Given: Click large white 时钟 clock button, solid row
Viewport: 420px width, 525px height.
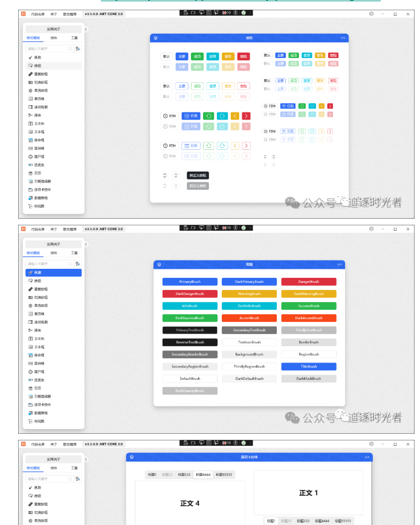Looking at the screenshot, I should pos(169,116).
